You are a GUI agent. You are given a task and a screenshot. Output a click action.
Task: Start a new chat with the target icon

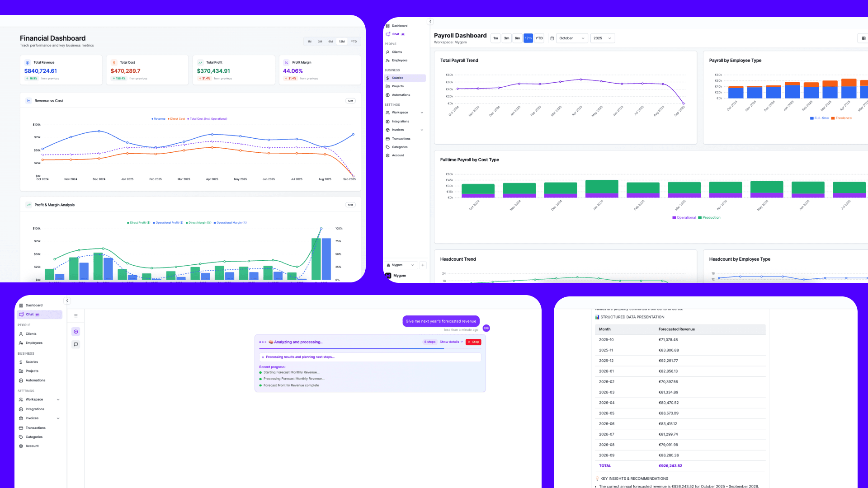click(x=75, y=331)
